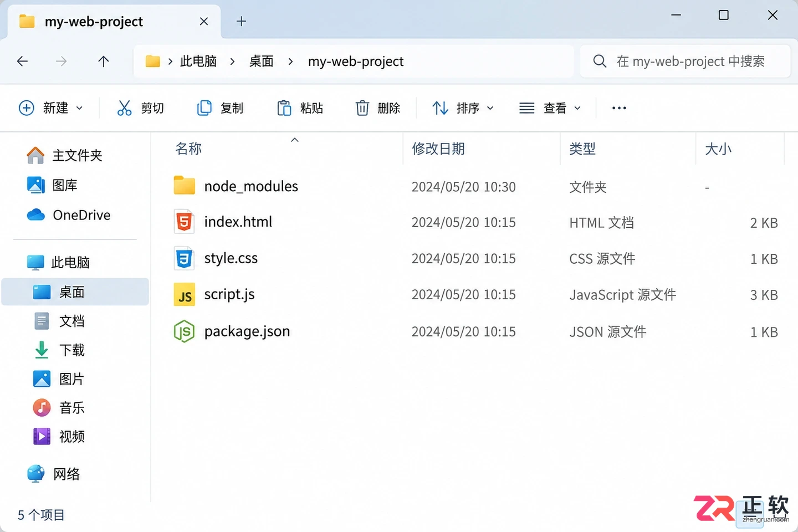This screenshot has width=798, height=532.
Task: Click the search box for my-web-project
Action: [685, 61]
